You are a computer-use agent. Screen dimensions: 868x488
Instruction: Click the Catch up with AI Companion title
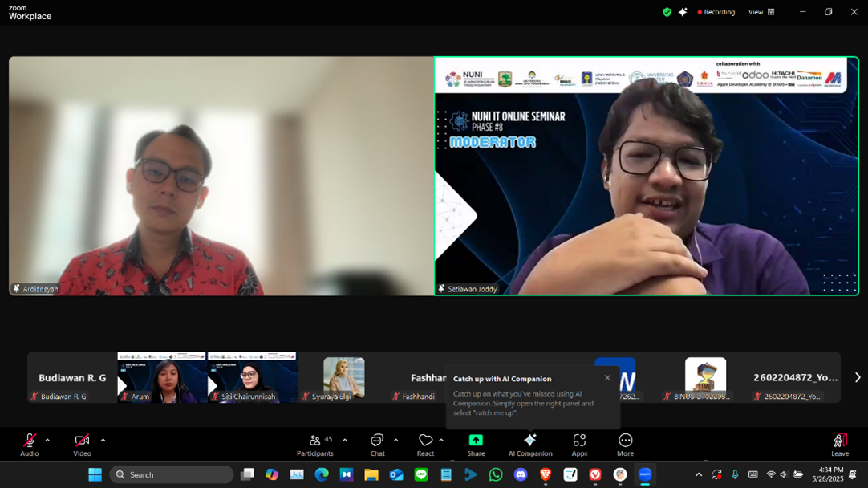coord(502,379)
